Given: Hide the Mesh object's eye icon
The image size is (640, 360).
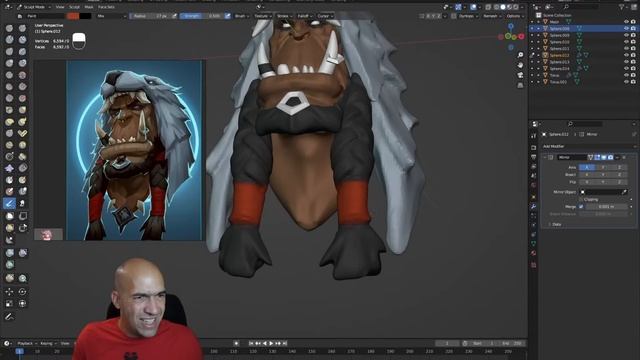Looking at the screenshot, I should click(626, 22).
